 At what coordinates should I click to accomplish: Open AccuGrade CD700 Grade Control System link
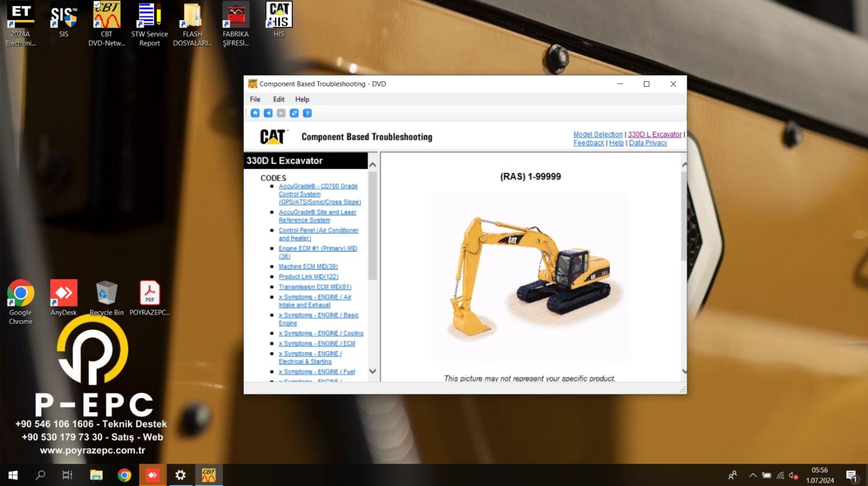320,194
